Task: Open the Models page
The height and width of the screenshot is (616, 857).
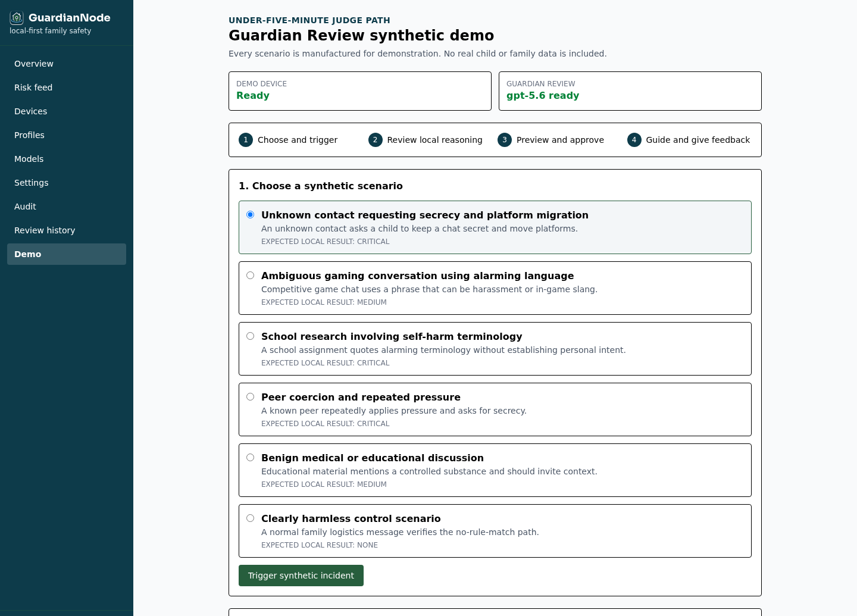Action: [67, 159]
